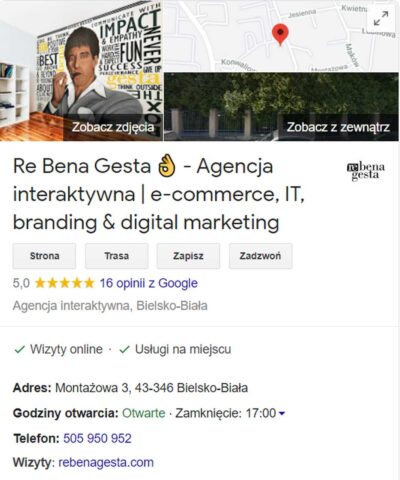This screenshot has height=480, width=400.
Task: Open the Strona website button
Action: click(44, 256)
